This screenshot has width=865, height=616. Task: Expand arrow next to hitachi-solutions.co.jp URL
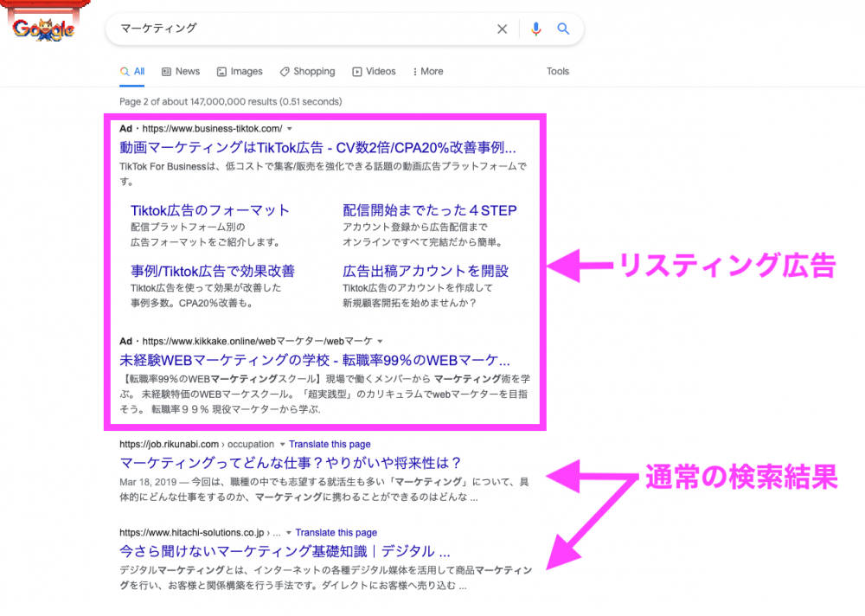pos(289,533)
